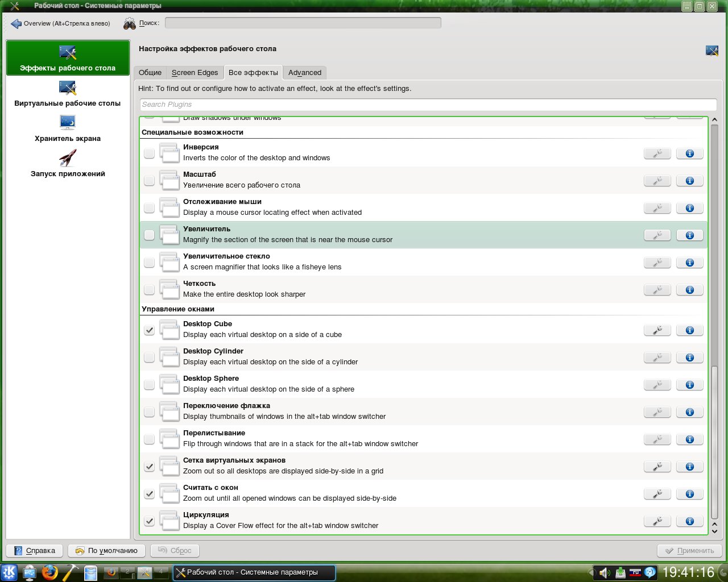This screenshot has width=728, height=582.
Task: Enable the Отслеживание мыши checkbox
Action: [149, 208]
